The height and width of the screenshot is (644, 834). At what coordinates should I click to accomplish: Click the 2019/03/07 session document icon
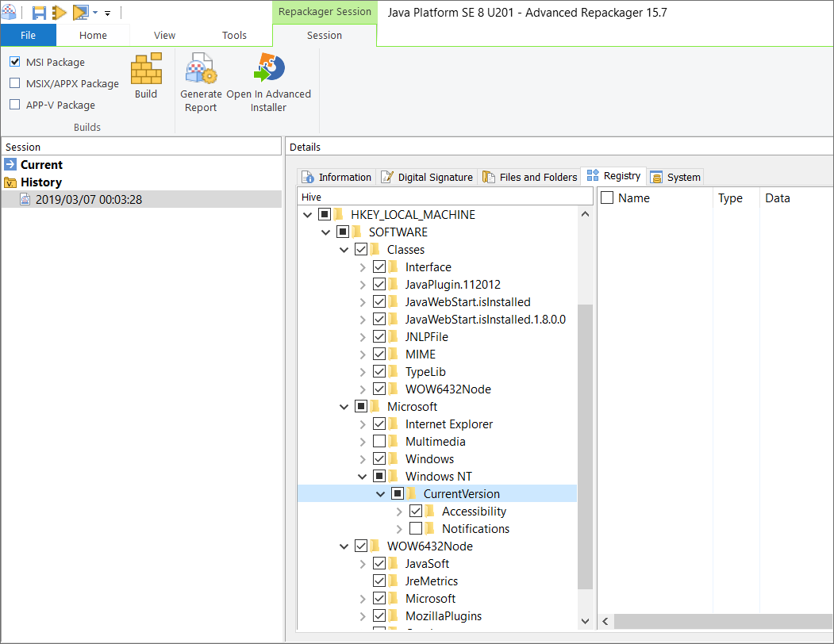tap(25, 199)
